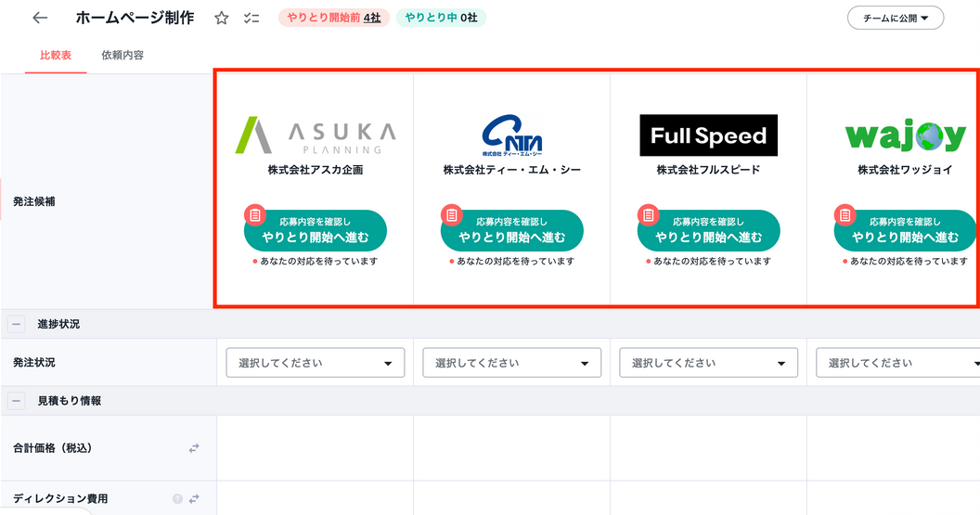Collapse the 見積もり情報 section
980x515 pixels.
[17, 401]
